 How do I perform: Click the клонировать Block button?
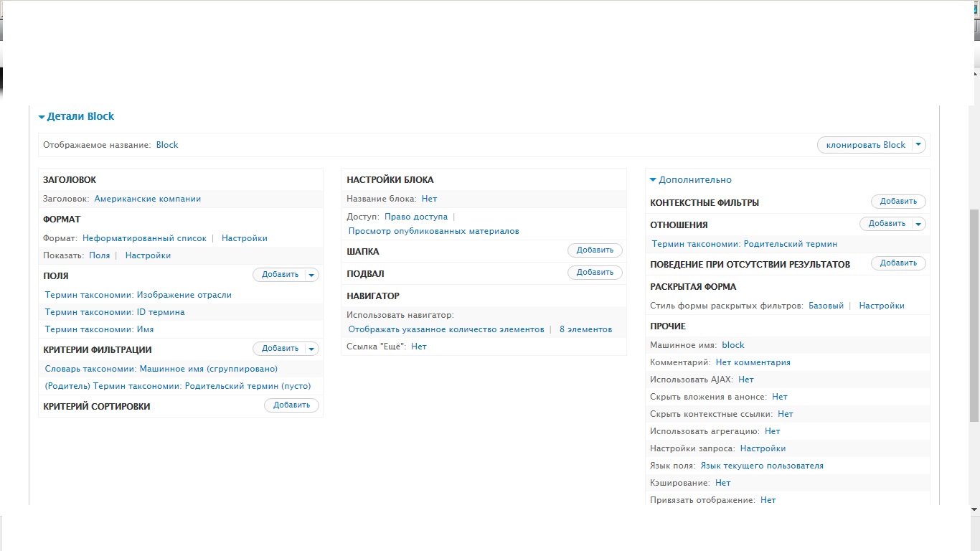(x=865, y=145)
